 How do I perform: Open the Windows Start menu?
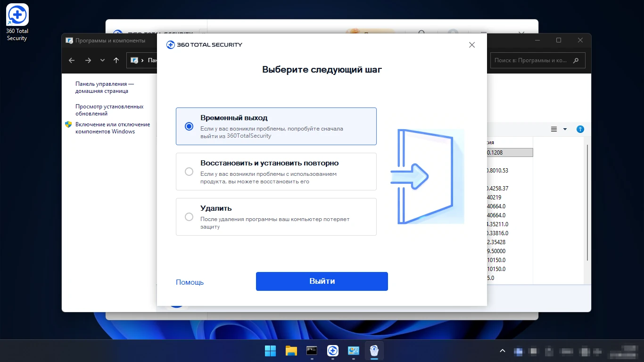[271, 351]
